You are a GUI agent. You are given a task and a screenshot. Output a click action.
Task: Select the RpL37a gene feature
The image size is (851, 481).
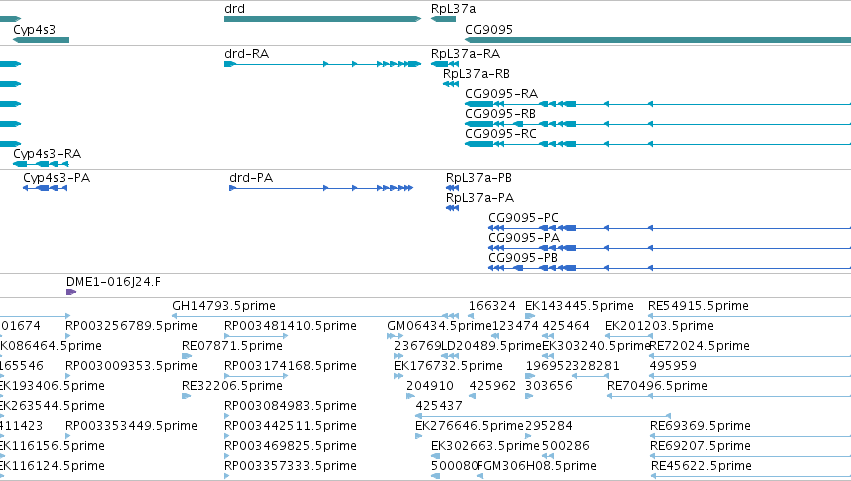tap(443, 19)
